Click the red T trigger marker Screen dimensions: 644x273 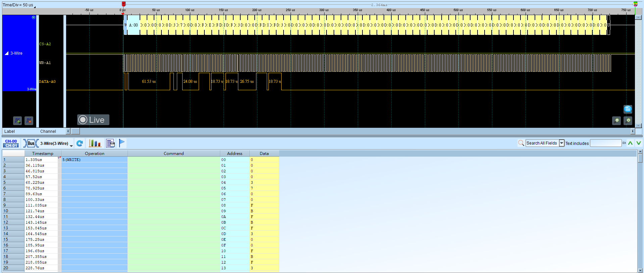123,4
